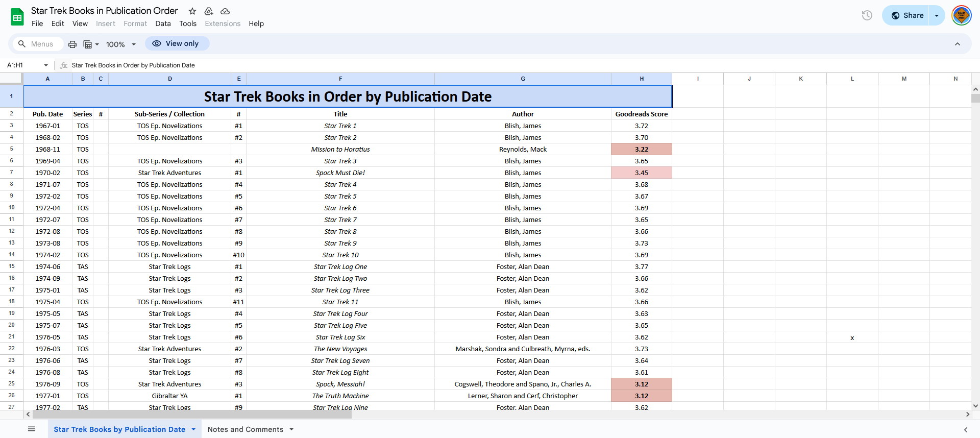Click the Name box A1:H1
The image size is (980, 438).
[x=23, y=65]
